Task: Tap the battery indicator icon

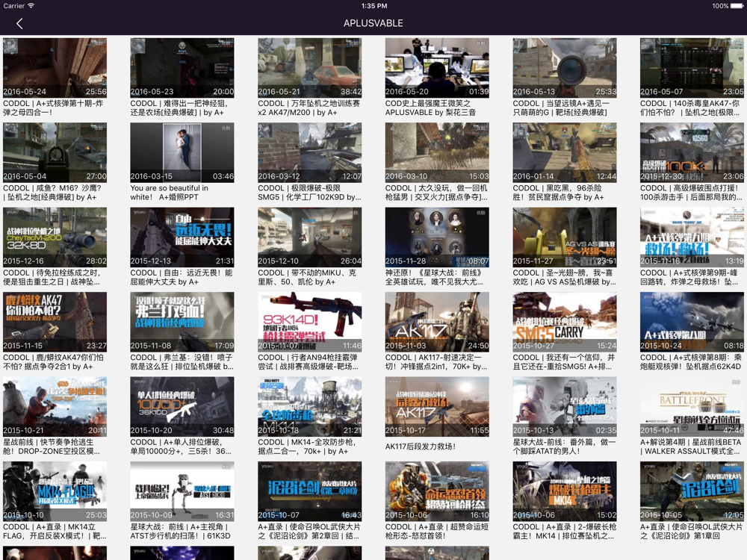Action: (x=737, y=6)
